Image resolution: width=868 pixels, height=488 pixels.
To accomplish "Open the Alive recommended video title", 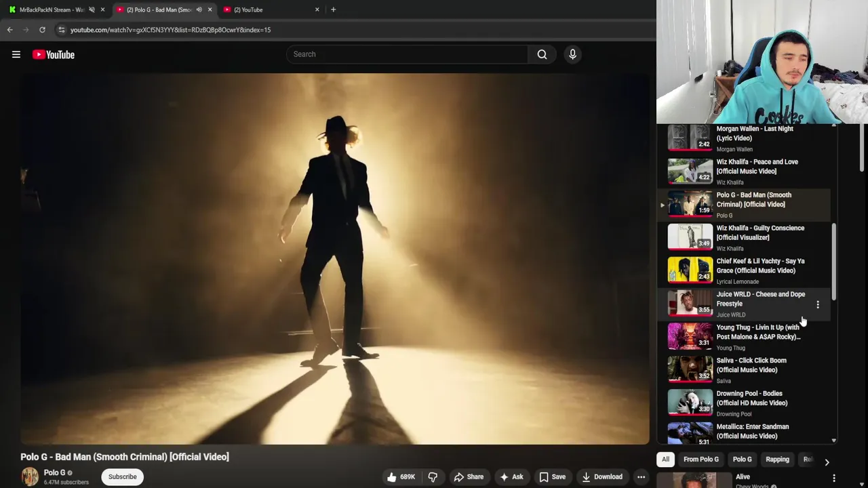I will [743, 476].
